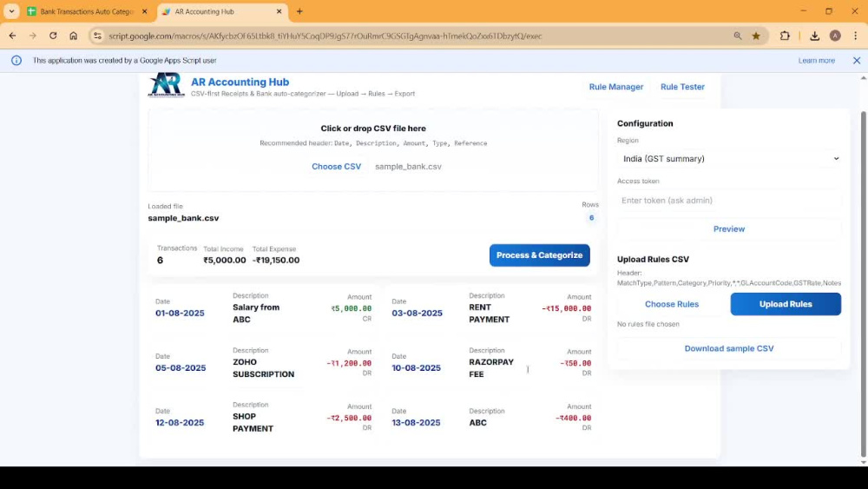
Task: Dismiss the Apps Script info banner
Action: [857, 60]
